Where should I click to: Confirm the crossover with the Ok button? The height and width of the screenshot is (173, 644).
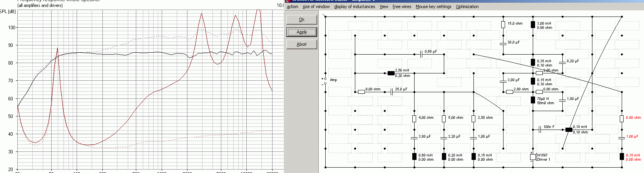point(302,20)
